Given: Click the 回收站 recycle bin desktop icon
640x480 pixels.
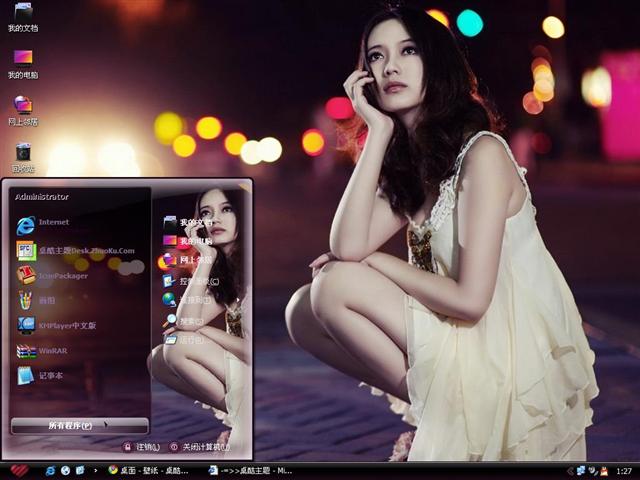Looking at the screenshot, I should click(x=23, y=155).
